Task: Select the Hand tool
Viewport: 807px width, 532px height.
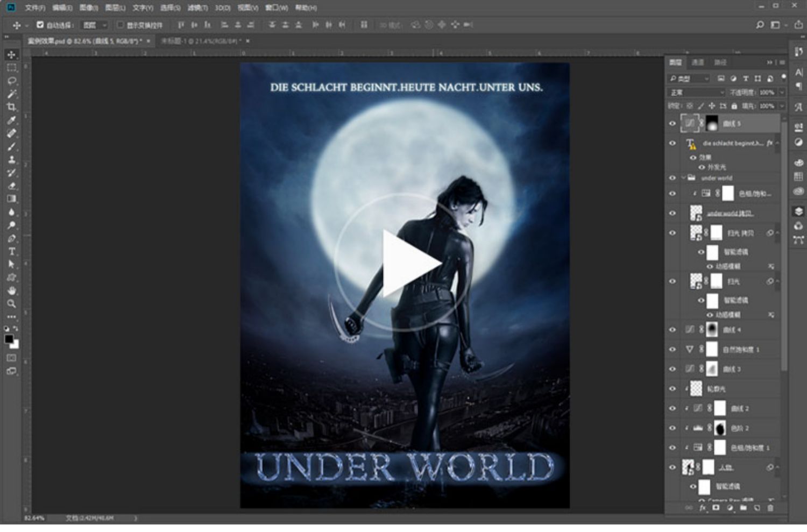Action: (x=11, y=290)
